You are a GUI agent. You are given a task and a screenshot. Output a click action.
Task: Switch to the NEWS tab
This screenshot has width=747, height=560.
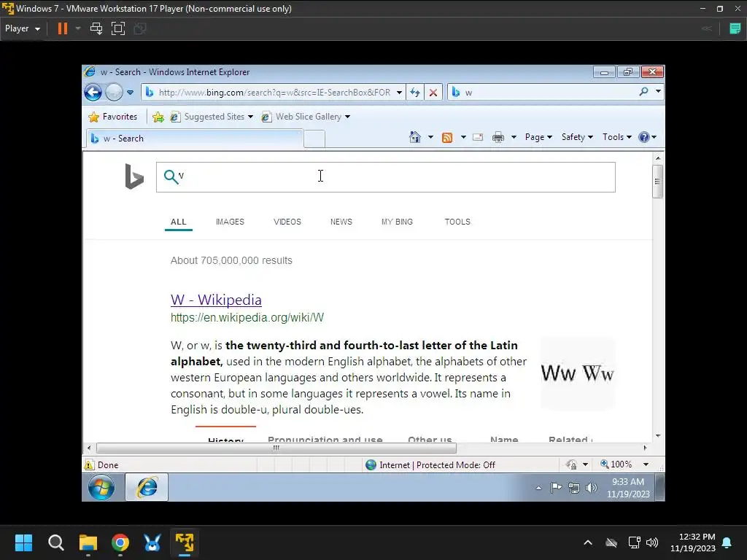click(x=341, y=222)
